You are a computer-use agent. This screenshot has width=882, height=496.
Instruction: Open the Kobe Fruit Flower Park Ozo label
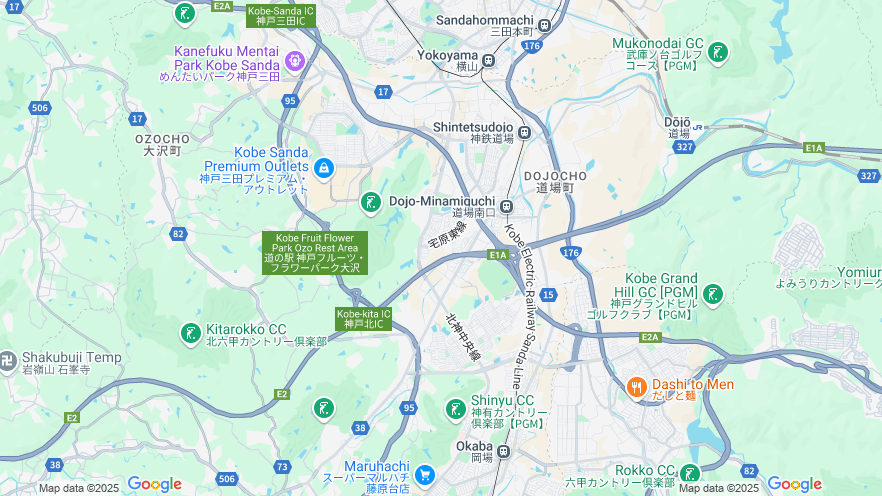[x=315, y=253]
